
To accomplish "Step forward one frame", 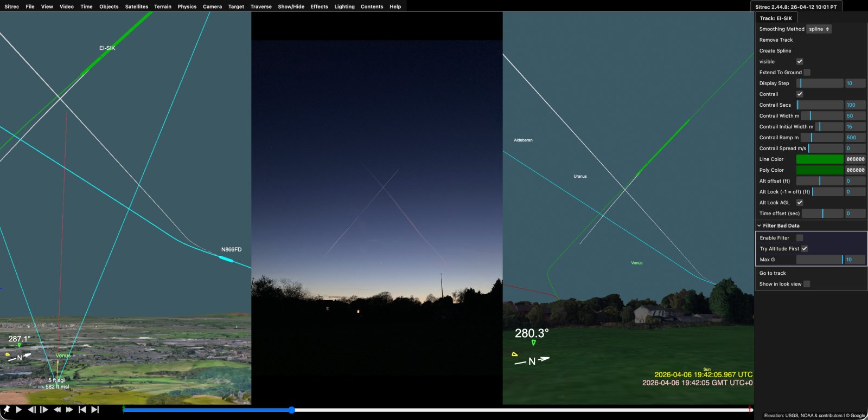I will coord(44,410).
